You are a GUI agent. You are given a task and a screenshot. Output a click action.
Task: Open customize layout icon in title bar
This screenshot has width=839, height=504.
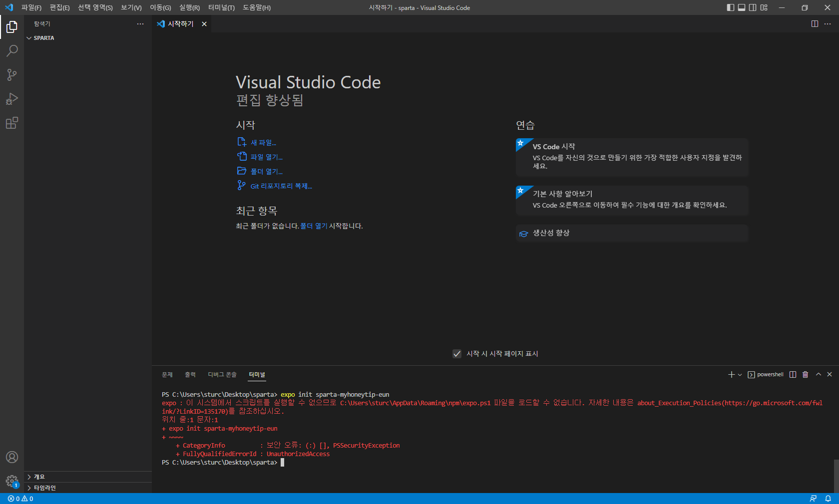[764, 7]
